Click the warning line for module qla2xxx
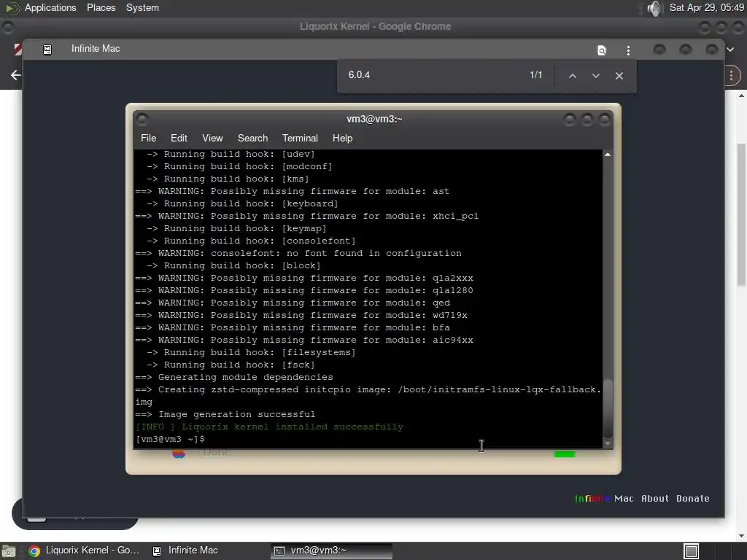Screen dimensions: 747x560 (304, 278)
